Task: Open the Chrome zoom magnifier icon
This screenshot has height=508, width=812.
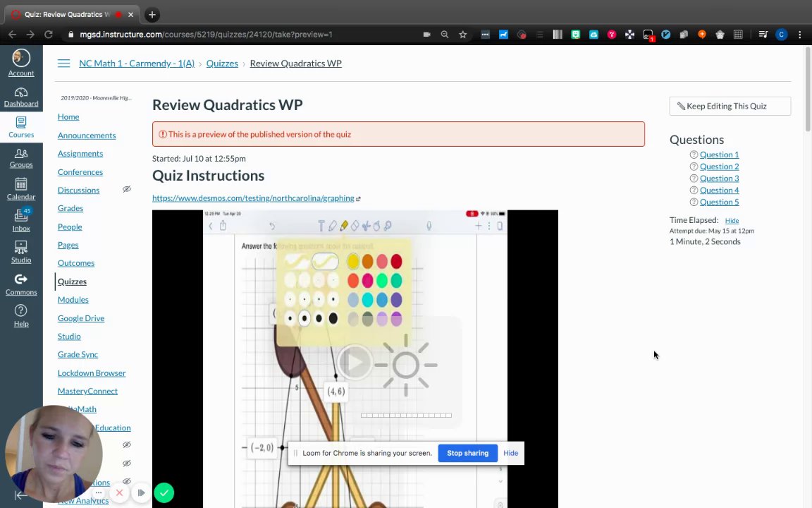Action: click(445, 34)
